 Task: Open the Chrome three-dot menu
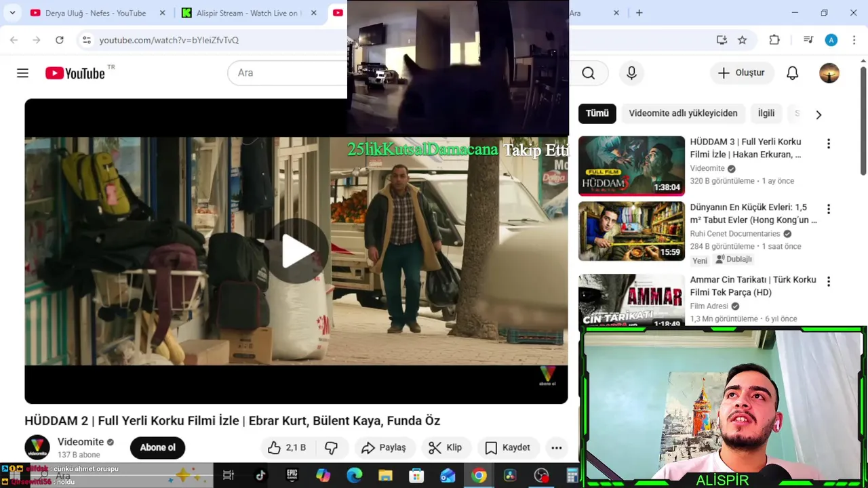(854, 40)
